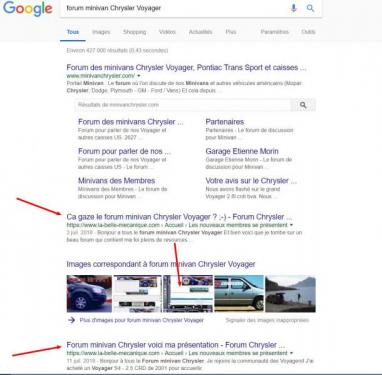This screenshot has width=382, height=375.
Task: Click the Google logo
Action: 28,8
